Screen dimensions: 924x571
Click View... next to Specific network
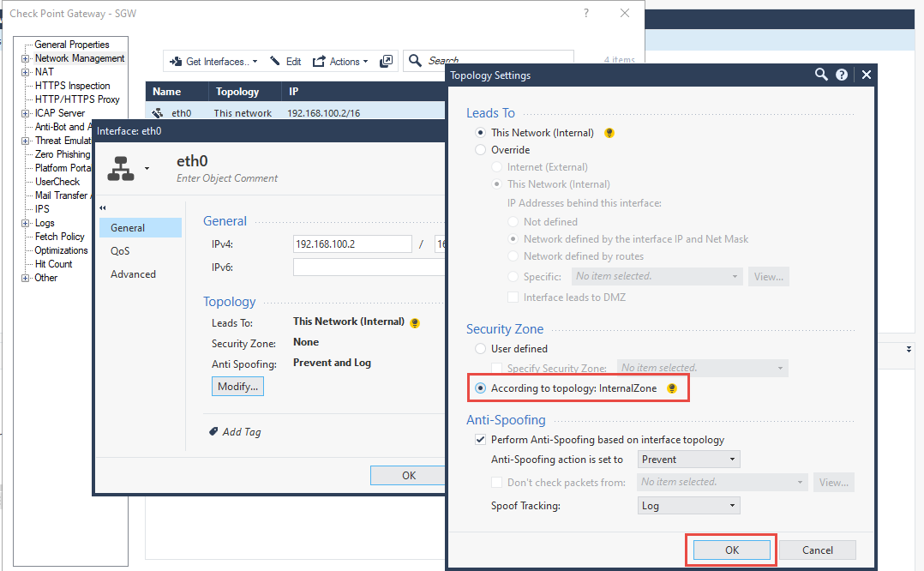tap(768, 276)
